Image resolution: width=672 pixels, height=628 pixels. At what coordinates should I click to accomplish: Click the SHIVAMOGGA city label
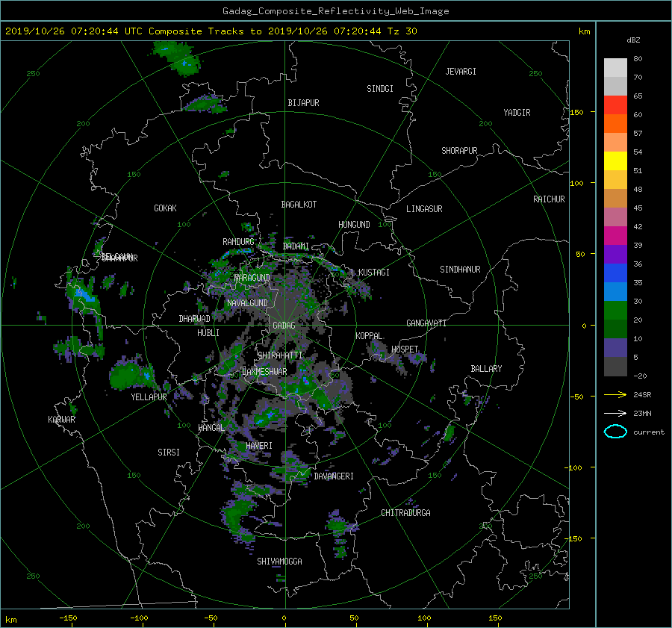click(279, 562)
